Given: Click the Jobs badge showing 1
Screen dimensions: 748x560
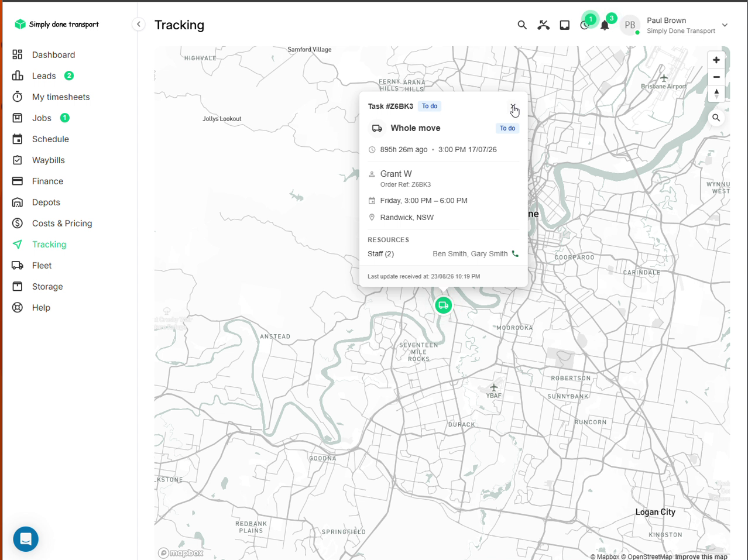Looking at the screenshot, I should click(x=65, y=118).
